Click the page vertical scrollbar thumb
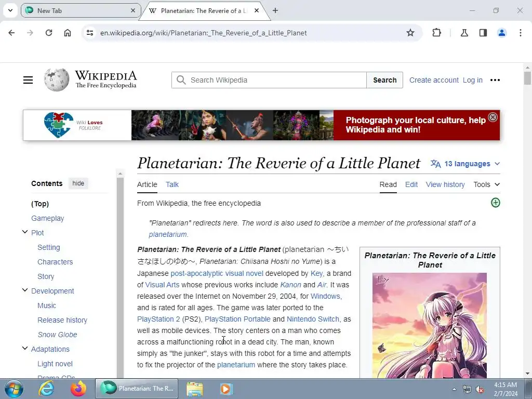Image resolution: width=532 pixels, height=399 pixels. (x=527, y=78)
